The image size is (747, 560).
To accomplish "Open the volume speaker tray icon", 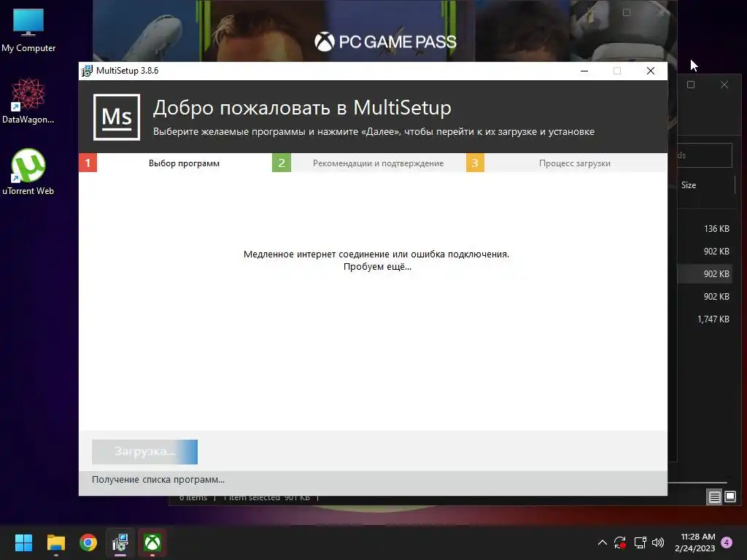I will click(658, 542).
